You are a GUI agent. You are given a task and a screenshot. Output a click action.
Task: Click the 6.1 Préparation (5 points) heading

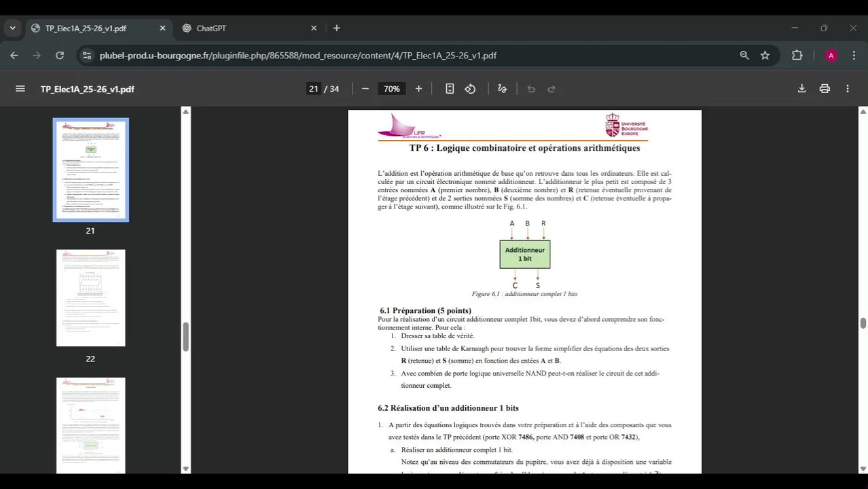(x=425, y=310)
